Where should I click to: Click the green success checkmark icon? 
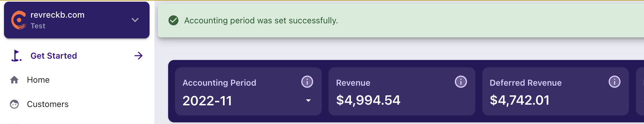173,21
